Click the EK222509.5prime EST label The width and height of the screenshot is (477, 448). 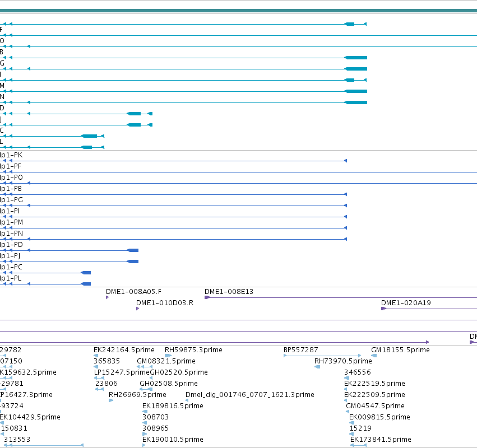pos(374,395)
